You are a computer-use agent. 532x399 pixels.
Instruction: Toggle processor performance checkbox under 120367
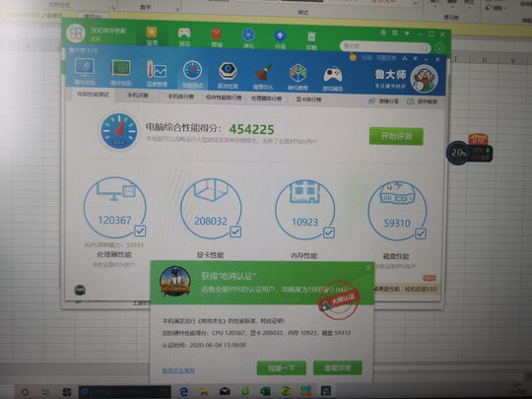(x=140, y=232)
